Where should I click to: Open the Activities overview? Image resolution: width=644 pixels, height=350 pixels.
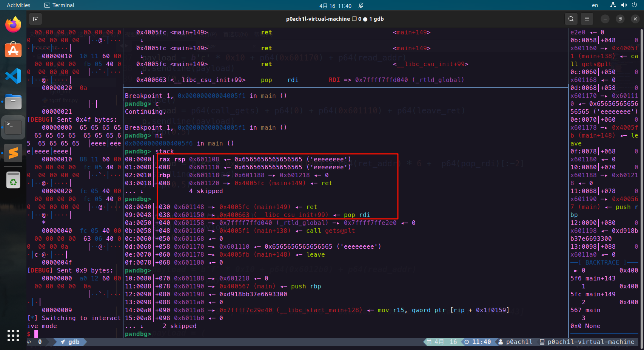[x=18, y=5]
